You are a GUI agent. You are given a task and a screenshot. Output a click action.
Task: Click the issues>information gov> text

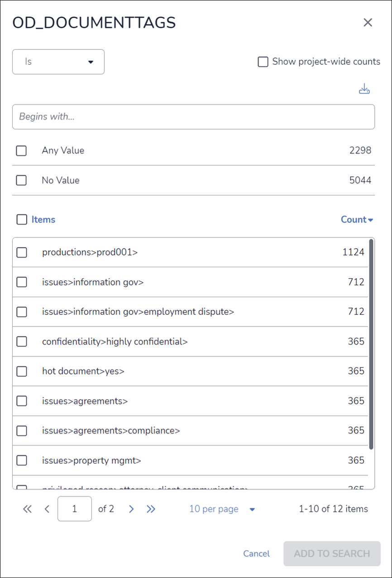(x=93, y=282)
